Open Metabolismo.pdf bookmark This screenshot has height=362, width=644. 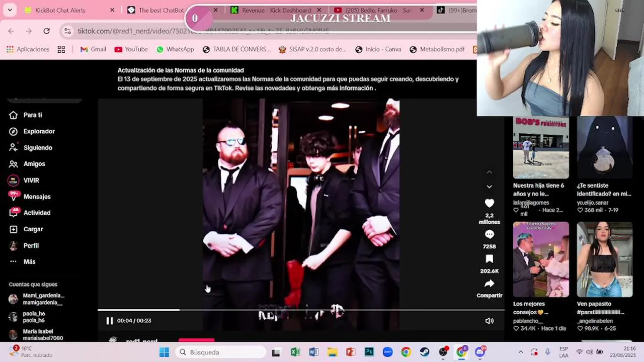437,49
